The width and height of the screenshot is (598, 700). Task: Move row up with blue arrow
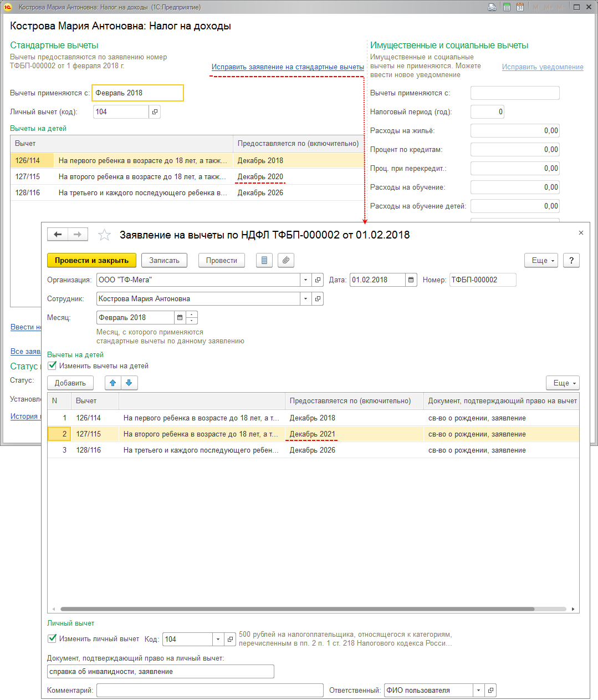[x=113, y=383]
